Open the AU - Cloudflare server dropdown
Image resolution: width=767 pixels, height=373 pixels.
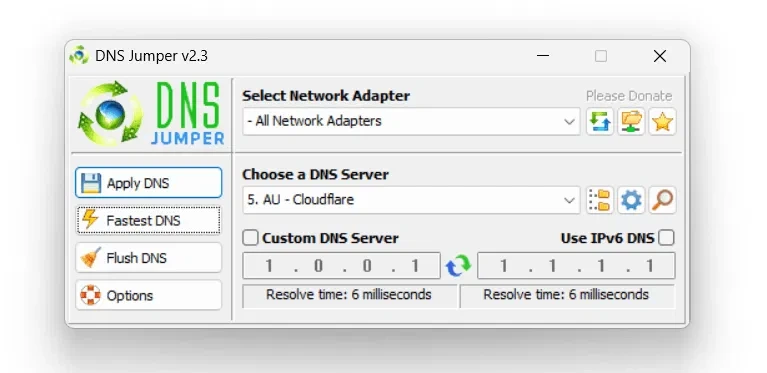point(411,200)
